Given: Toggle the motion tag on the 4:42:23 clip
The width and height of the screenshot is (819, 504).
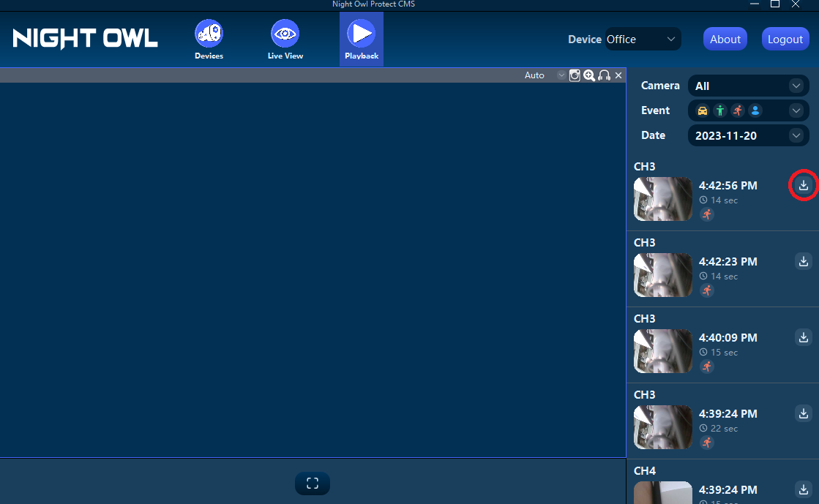Looking at the screenshot, I should [x=706, y=290].
